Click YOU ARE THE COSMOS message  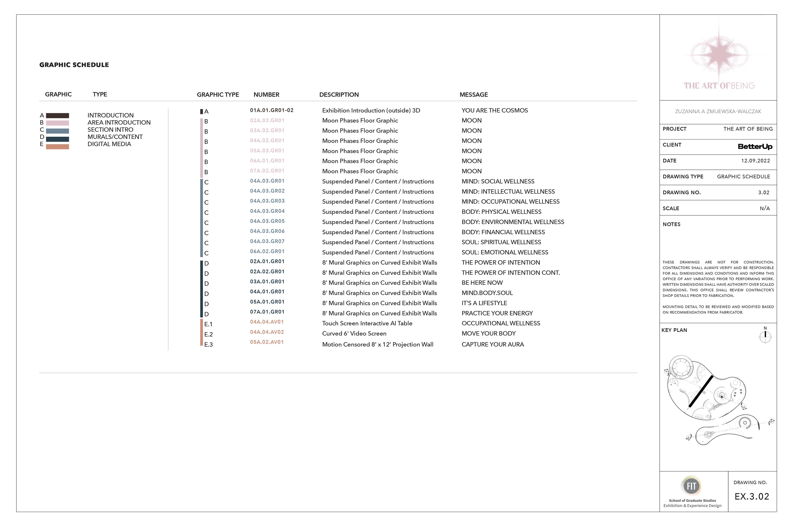(495, 110)
